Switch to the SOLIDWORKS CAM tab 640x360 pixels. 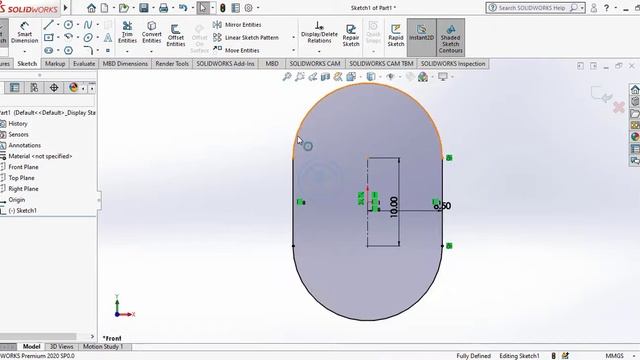(x=315, y=64)
